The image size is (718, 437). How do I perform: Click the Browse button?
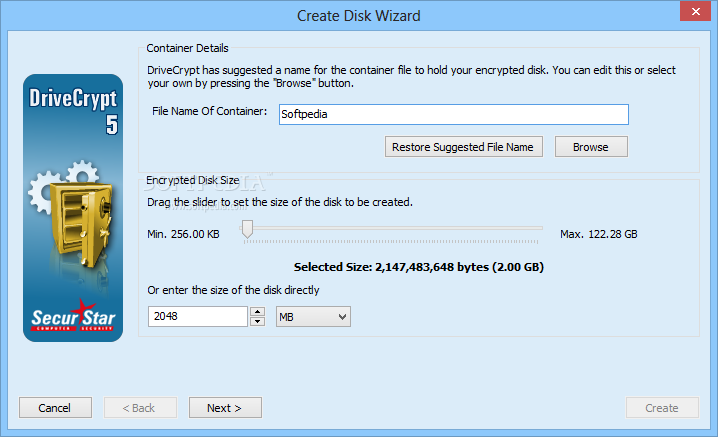pyautogui.click(x=591, y=147)
